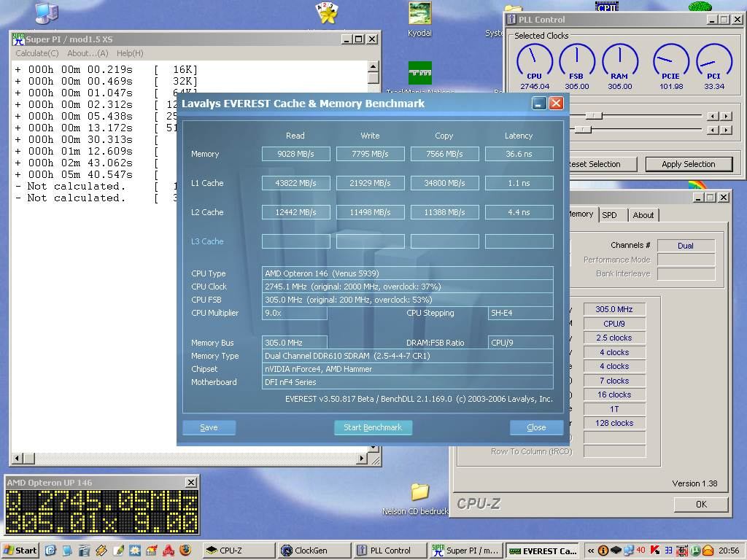Click the orange info tray icon
Image resolution: width=747 pixels, height=560 pixels.
tap(603, 551)
